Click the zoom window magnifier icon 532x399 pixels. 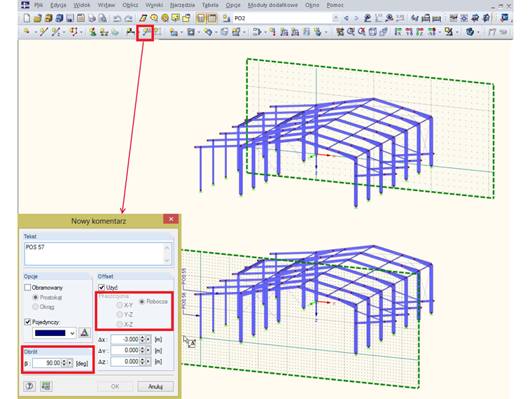click(351, 32)
